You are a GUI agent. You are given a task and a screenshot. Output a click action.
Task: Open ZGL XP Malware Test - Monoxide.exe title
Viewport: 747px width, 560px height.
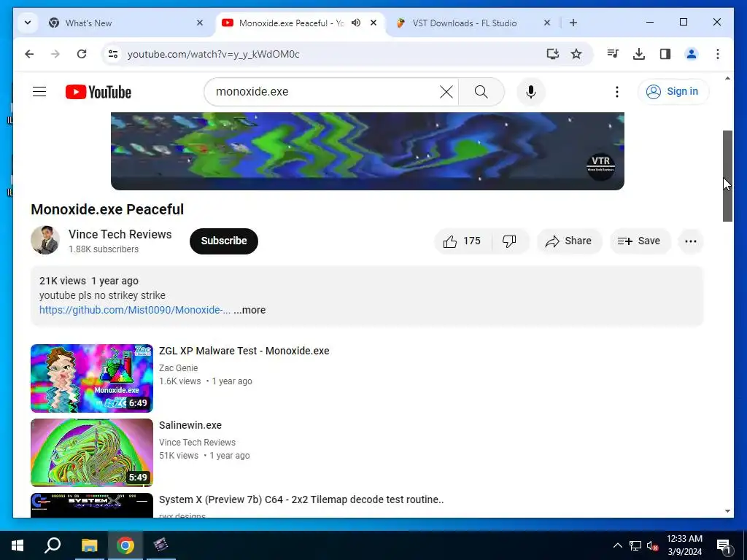[x=244, y=351]
